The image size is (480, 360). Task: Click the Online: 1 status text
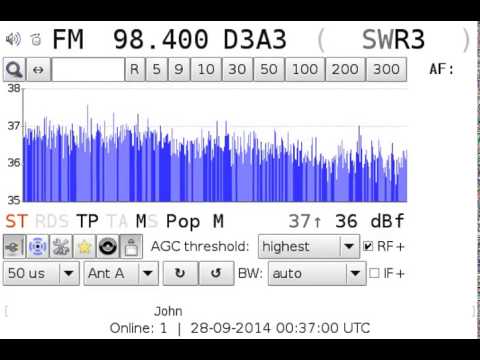point(138,328)
